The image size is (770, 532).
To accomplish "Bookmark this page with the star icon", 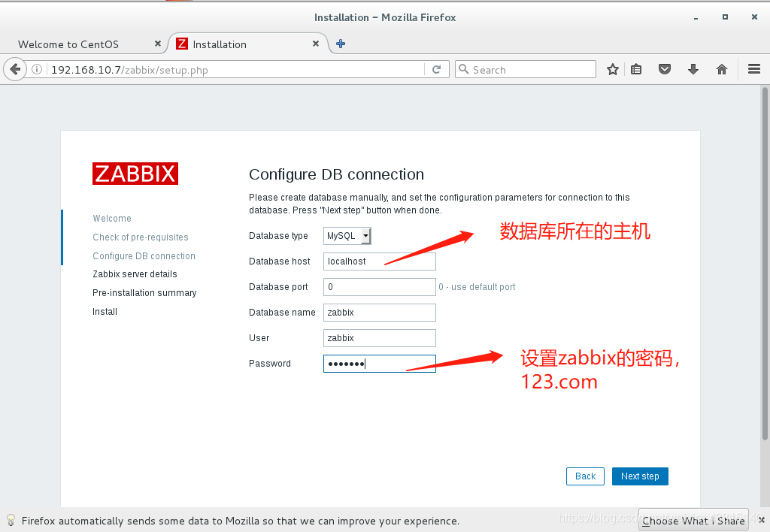I will (612, 68).
